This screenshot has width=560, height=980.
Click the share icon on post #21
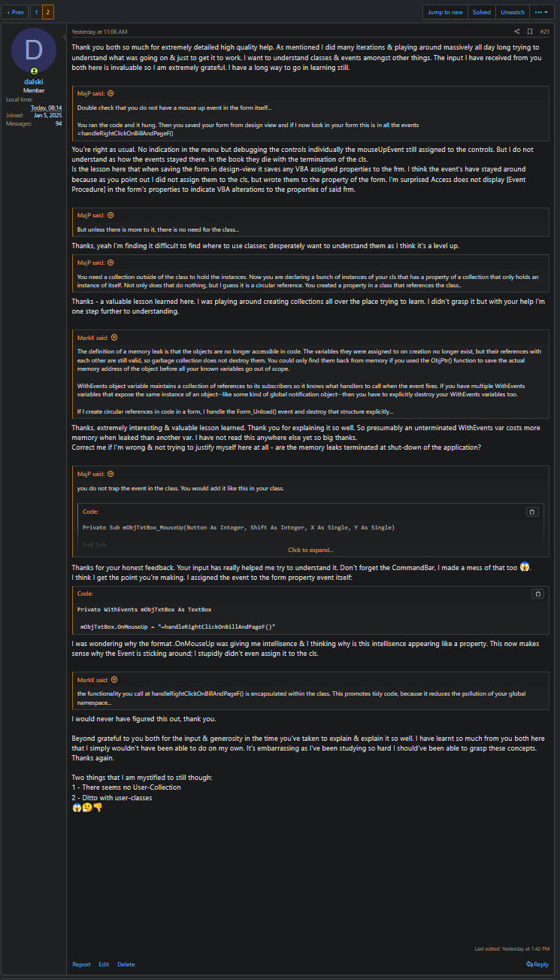[x=516, y=32]
